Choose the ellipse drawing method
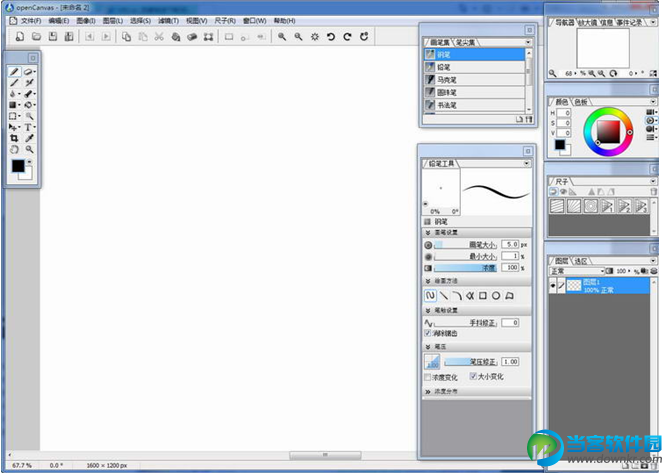663x473 pixels. [496, 295]
